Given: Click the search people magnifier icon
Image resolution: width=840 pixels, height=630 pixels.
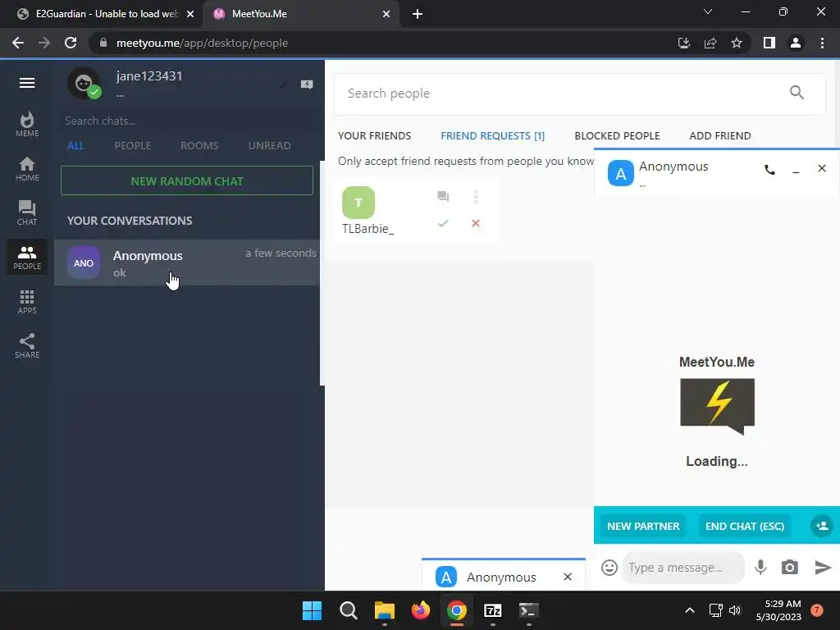Looking at the screenshot, I should pos(797,93).
